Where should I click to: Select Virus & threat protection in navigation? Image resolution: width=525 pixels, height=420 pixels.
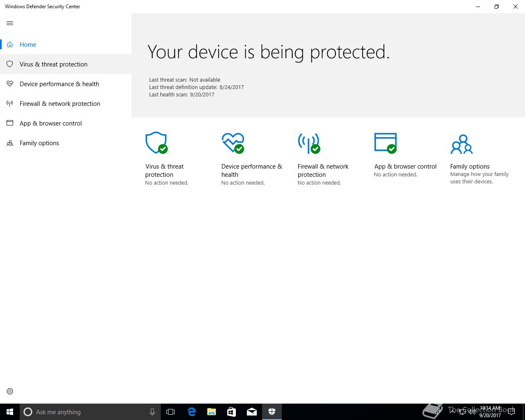point(66,64)
